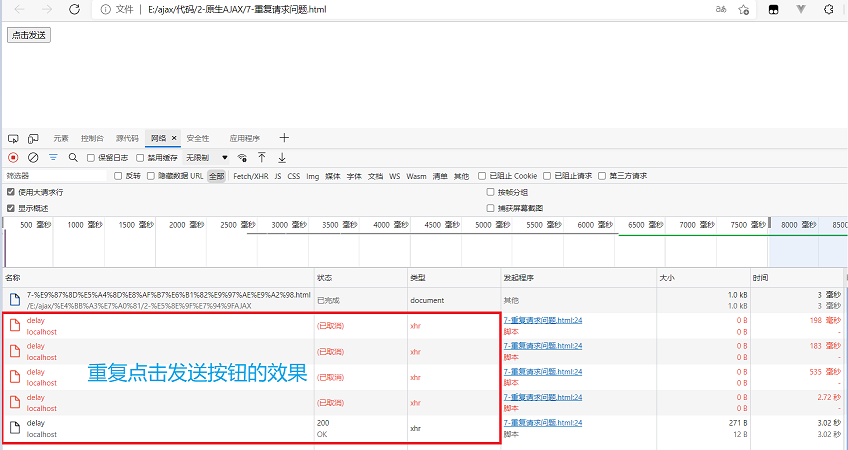The height and width of the screenshot is (450, 848).
Task: Filter requests by WS
Action: point(395,176)
